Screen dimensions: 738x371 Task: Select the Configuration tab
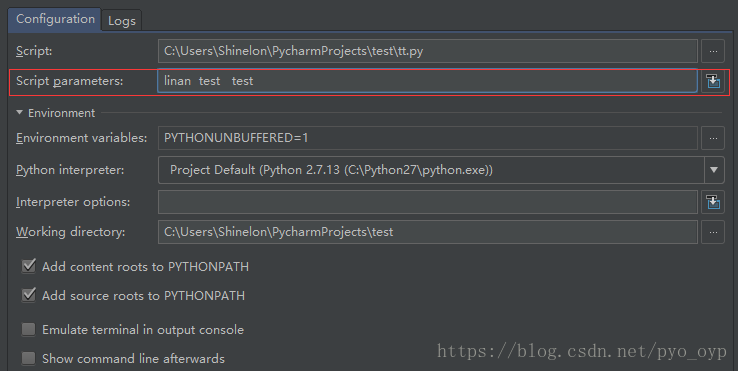(x=55, y=19)
